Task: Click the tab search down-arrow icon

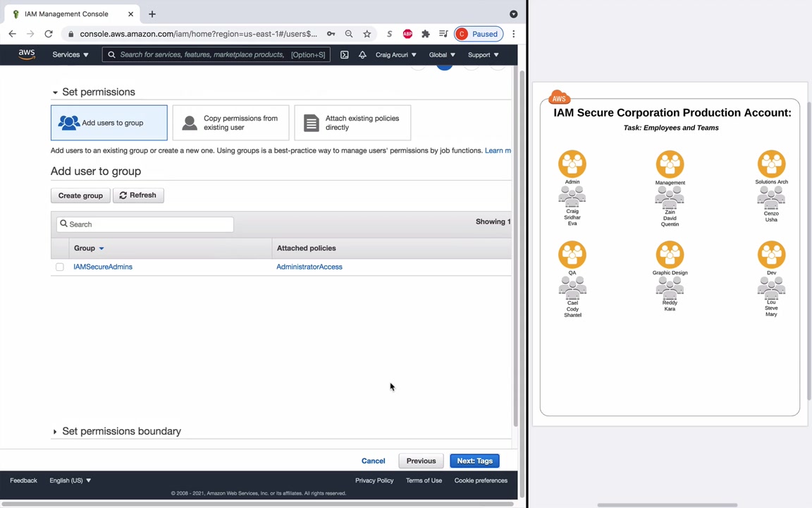Action: (x=513, y=14)
